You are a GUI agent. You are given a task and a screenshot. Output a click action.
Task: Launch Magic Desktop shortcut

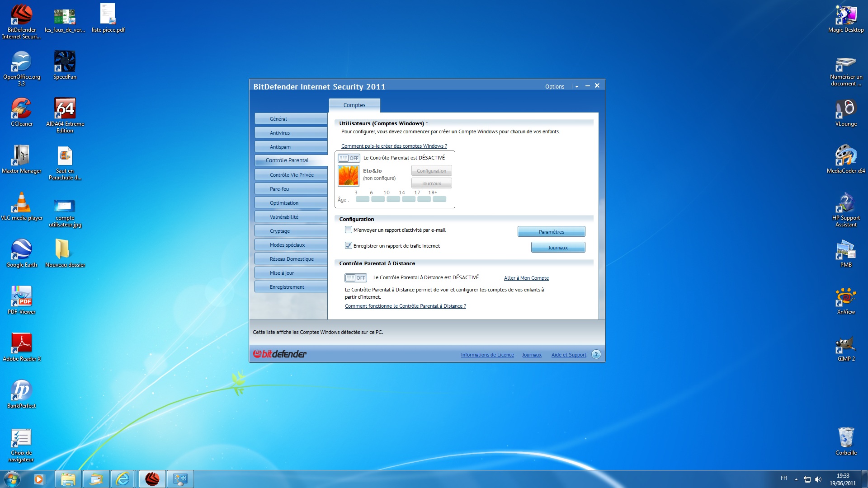click(846, 18)
